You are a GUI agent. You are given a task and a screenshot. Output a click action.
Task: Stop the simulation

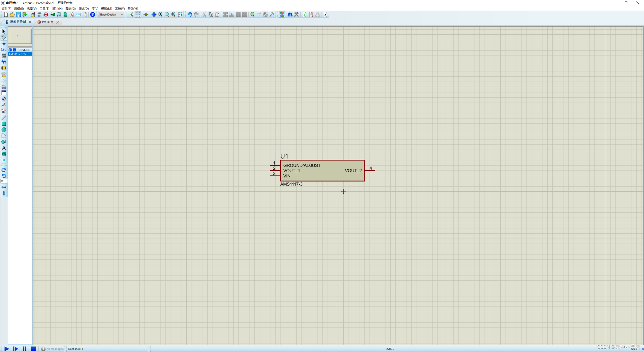[33, 349]
